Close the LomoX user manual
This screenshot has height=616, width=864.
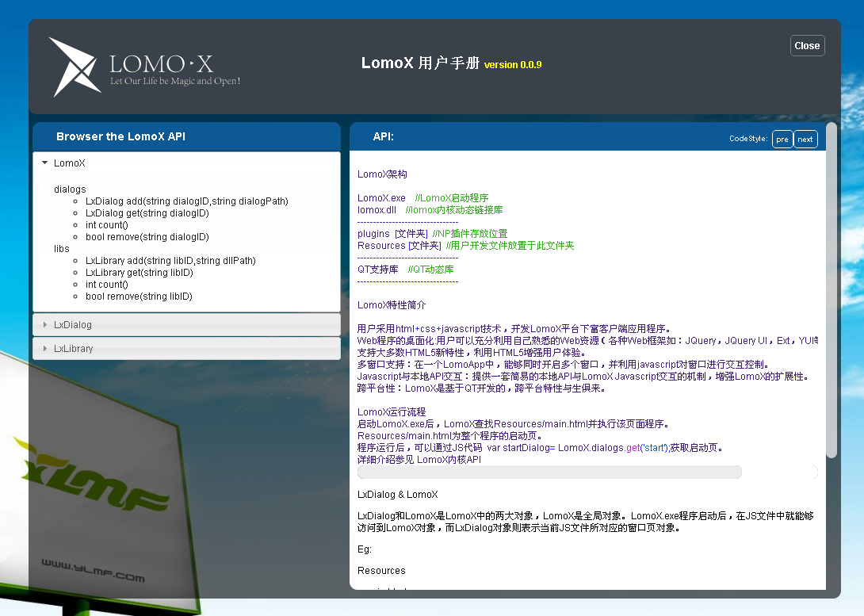(807, 46)
